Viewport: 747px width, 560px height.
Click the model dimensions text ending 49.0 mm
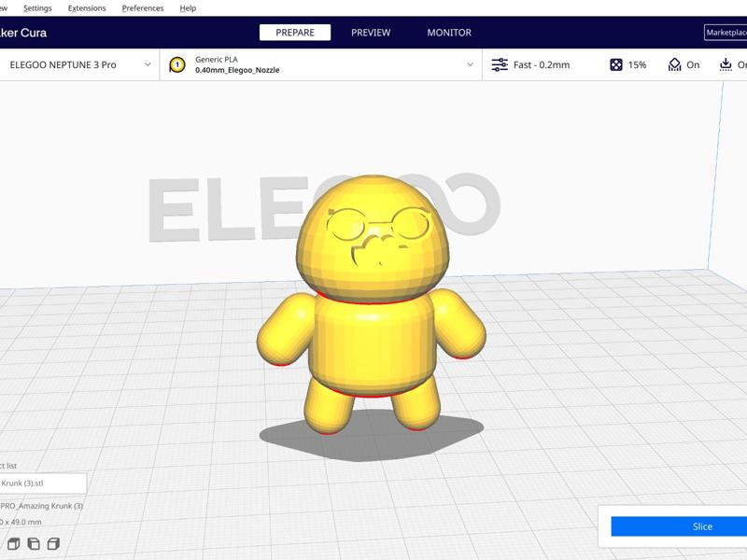(21, 522)
